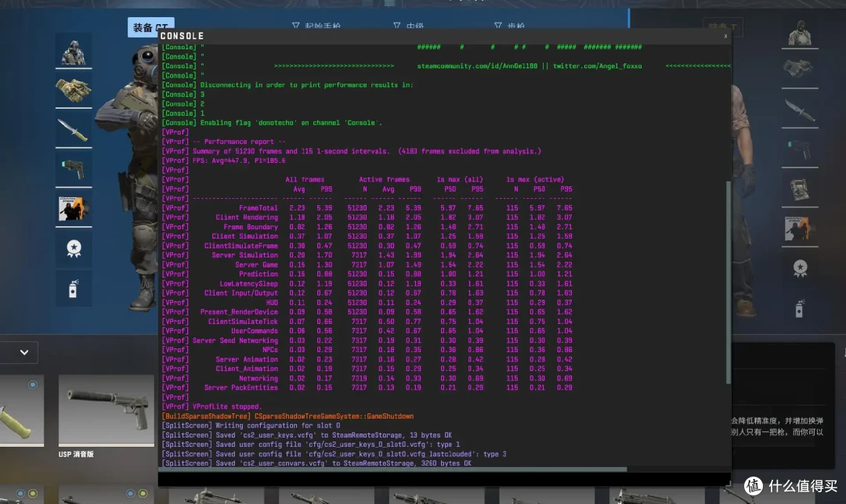Select the CT Zeus taser slot icon
The height and width of the screenshot is (504, 846).
tap(74, 169)
